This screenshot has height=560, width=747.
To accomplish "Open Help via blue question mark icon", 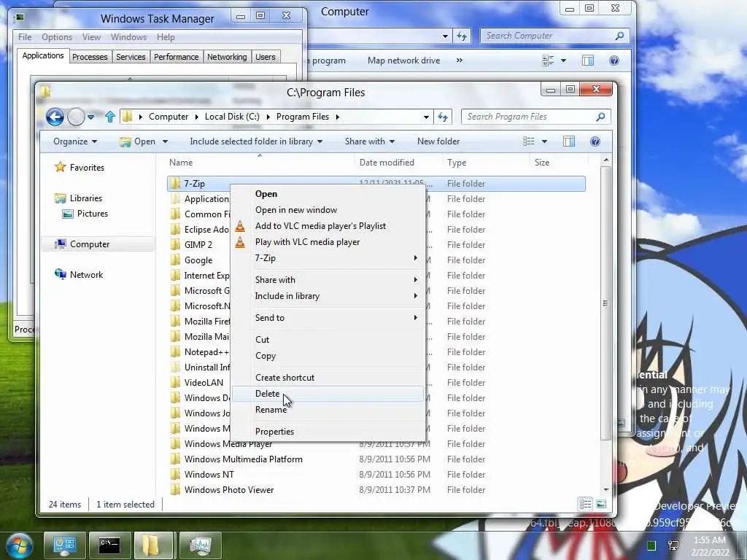I will point(595,141).
